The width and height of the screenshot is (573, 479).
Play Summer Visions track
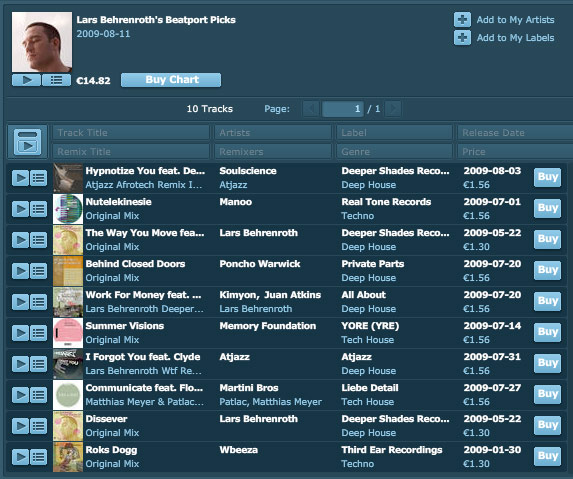(20, 333)
